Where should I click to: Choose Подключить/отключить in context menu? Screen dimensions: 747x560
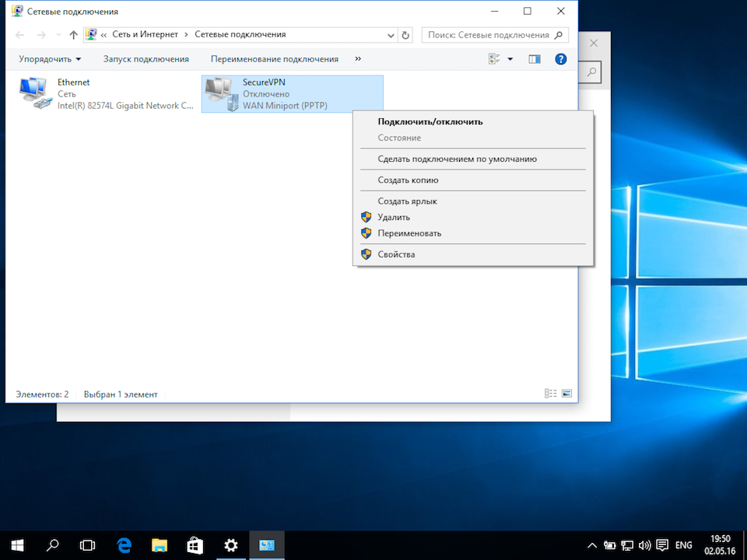point(430,121)
